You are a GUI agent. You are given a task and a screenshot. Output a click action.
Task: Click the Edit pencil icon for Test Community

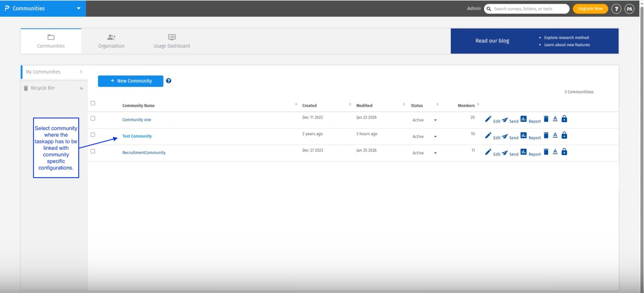click(488, 135)
